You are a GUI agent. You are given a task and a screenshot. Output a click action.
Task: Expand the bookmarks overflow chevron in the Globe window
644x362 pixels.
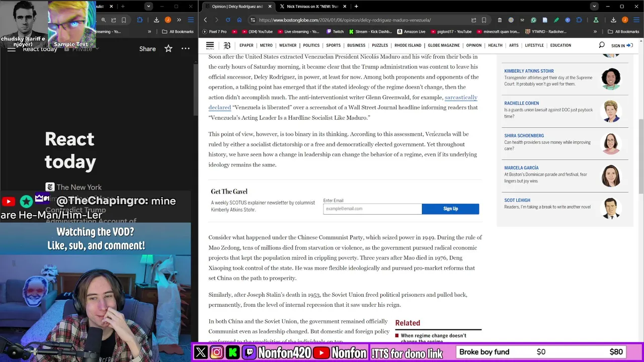tap(595, 32)
